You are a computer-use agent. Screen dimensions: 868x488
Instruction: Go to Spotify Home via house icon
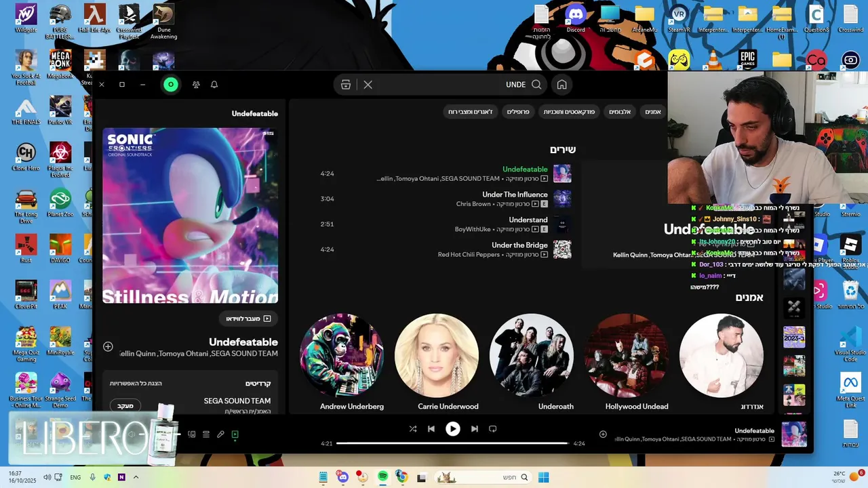pyautogui.click(x=561, y=85)
